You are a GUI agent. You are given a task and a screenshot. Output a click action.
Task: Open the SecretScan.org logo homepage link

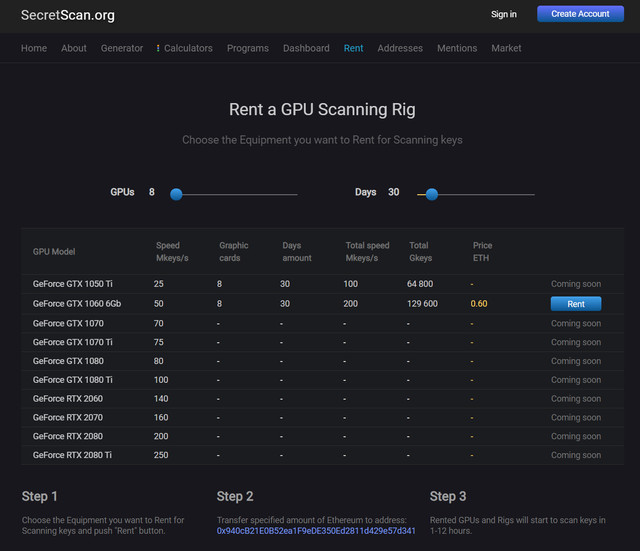pos(68,15)
